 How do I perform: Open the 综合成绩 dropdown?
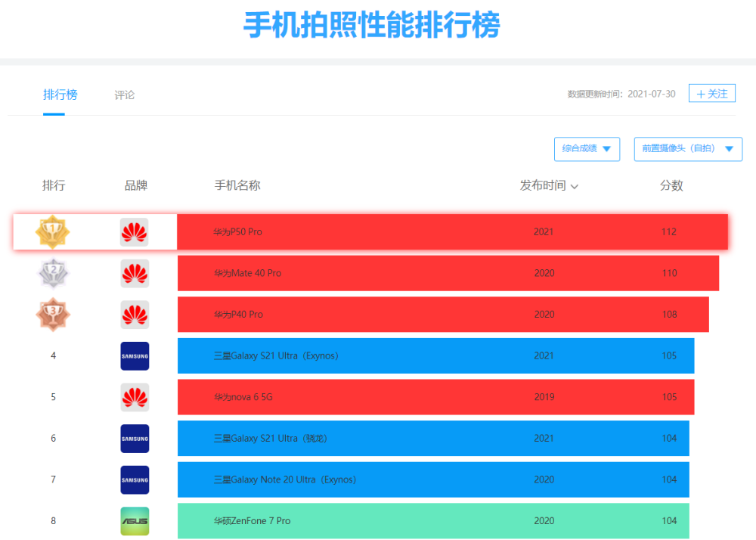[x=587, y=149]
